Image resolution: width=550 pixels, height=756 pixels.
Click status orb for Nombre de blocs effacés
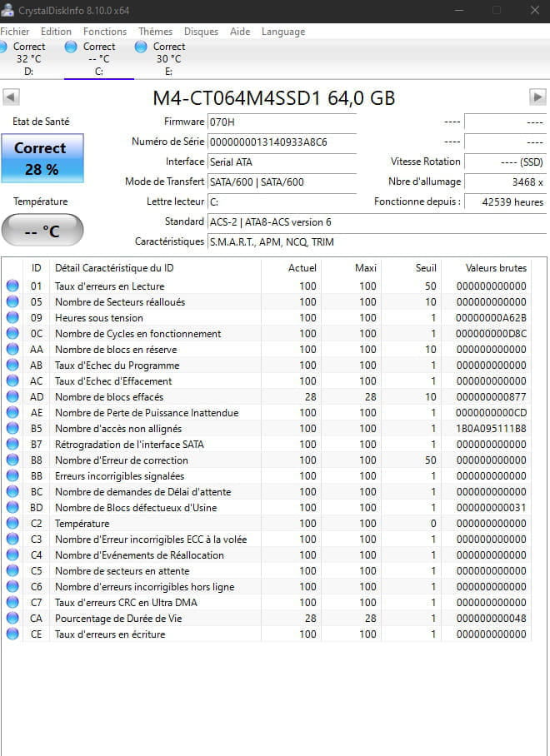click(x=12, y=397)
